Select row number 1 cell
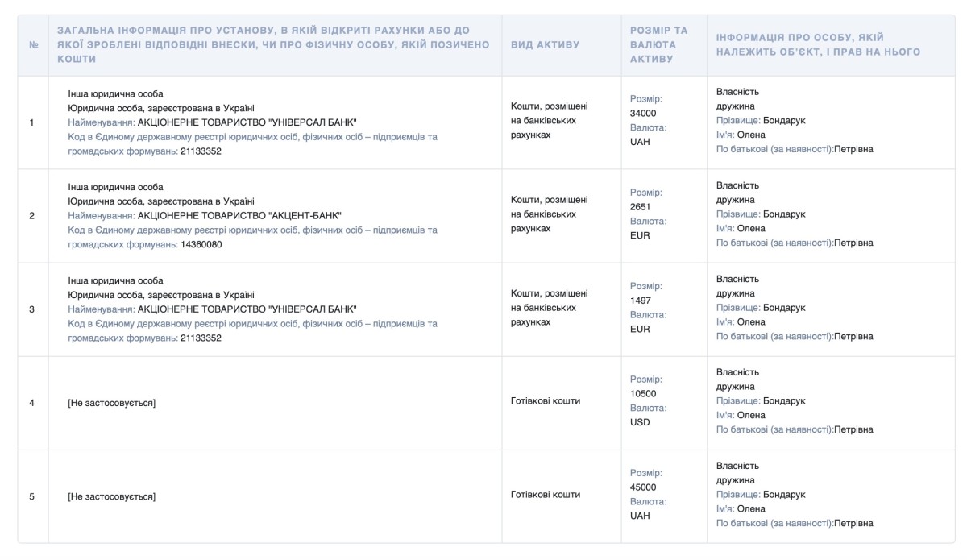The height and width of the screenshot is (560, 967). (x=32, y=122)
